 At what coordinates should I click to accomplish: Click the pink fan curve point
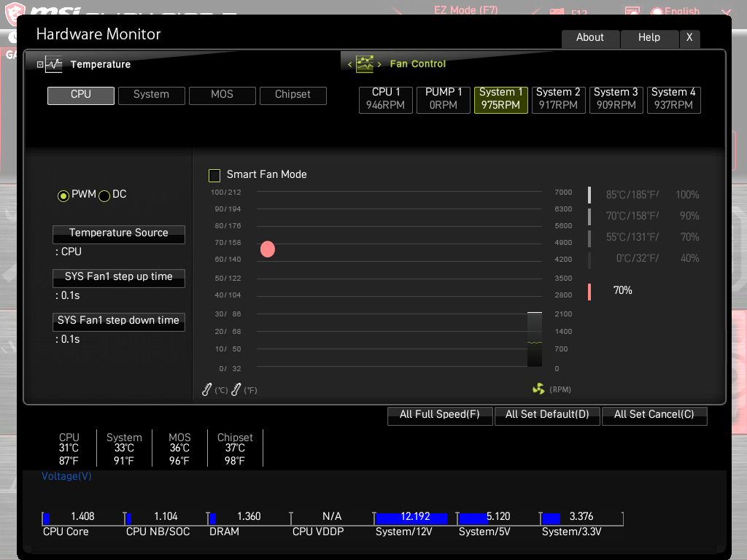click(x=268, y=249)
